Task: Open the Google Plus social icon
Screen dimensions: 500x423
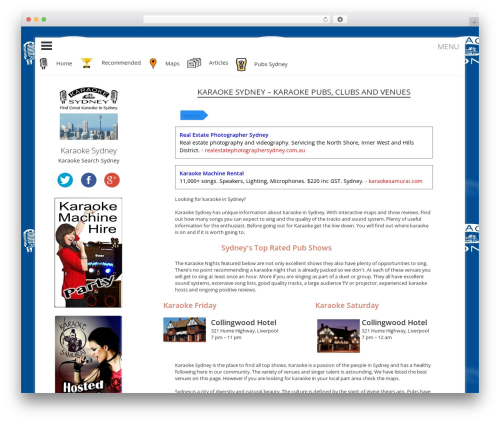Action: (112, 180)
